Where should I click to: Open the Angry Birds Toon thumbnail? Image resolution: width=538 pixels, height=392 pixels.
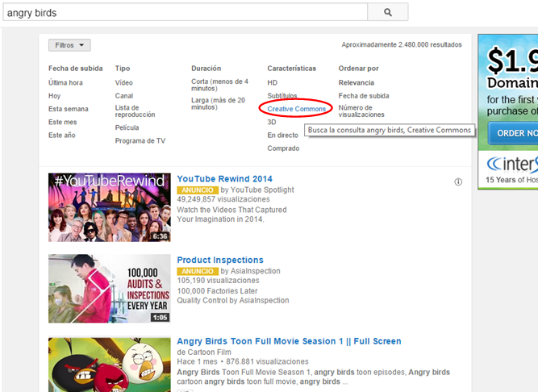110,365
